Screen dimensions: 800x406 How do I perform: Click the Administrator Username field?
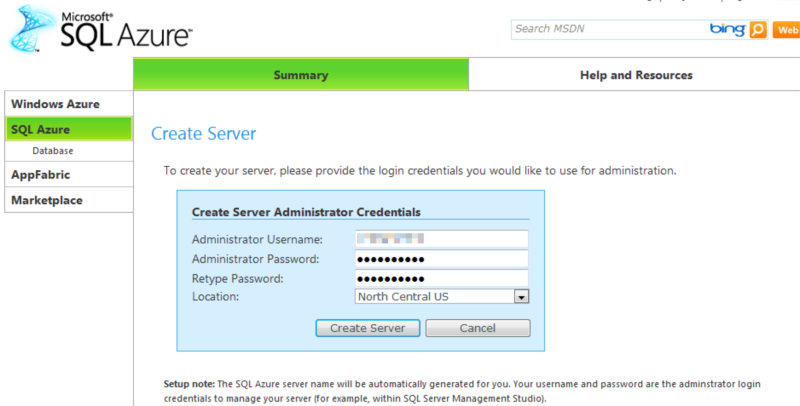click(x=441, y=239)
